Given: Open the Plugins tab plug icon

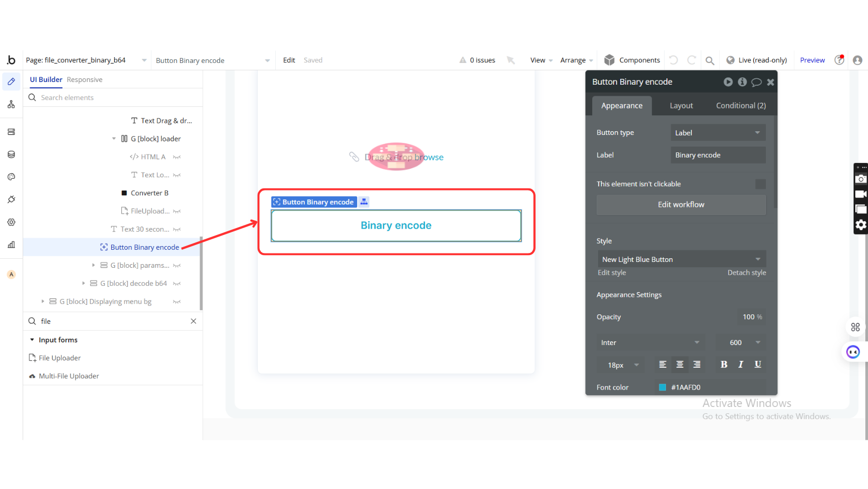Looking at the screenshot, I should click(11, 200).
